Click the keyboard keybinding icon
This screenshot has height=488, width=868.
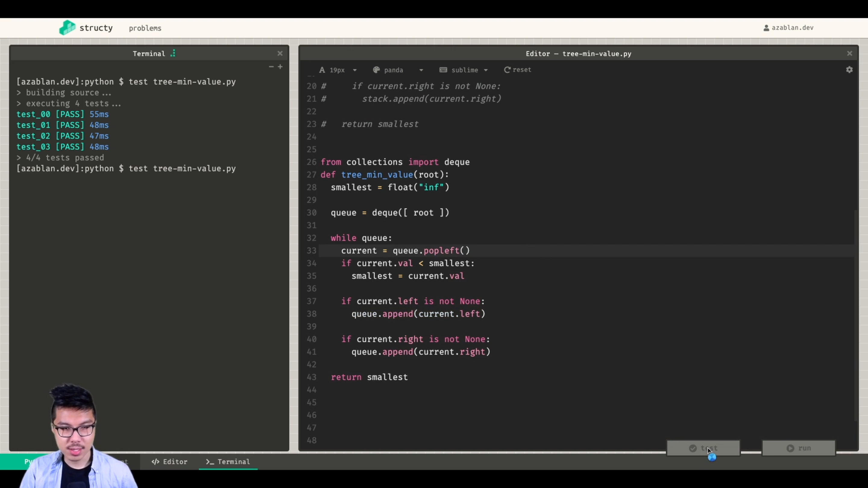[443, 70]
